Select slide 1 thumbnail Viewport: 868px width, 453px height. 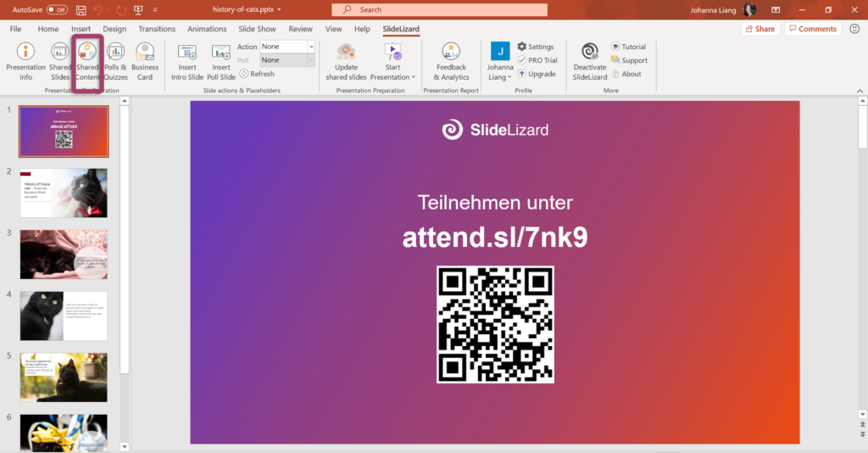[64, 131]
